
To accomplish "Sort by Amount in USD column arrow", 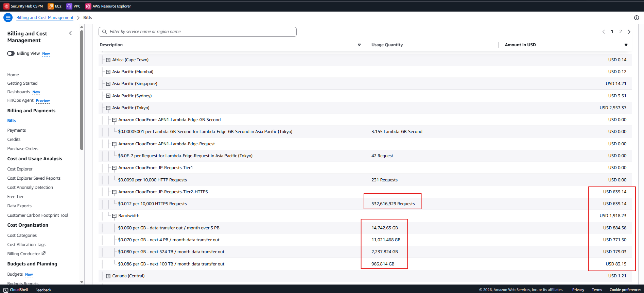I will click(x=626, y=45).
